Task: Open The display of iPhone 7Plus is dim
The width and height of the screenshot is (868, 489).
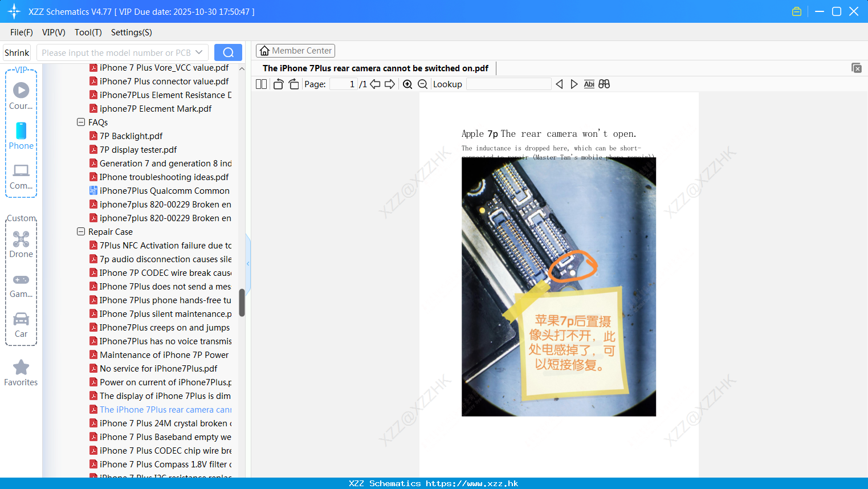Action: pyautogui.click(x=160, y=396)
